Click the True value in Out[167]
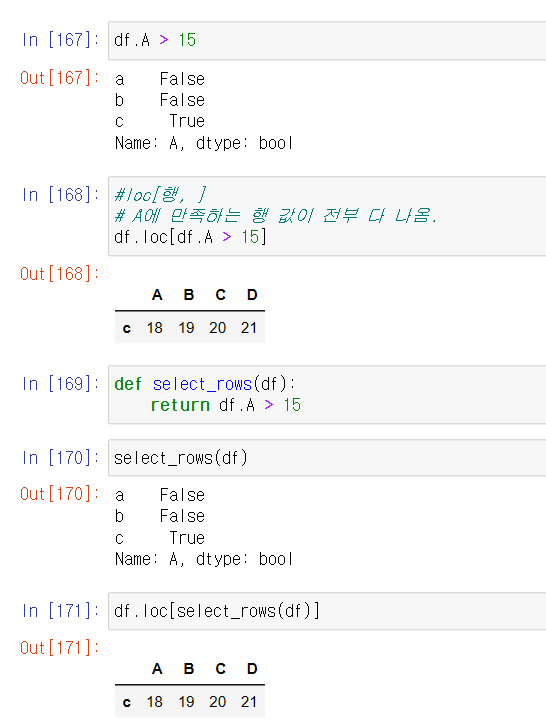The image size is (546, 726). pos(187,121)
